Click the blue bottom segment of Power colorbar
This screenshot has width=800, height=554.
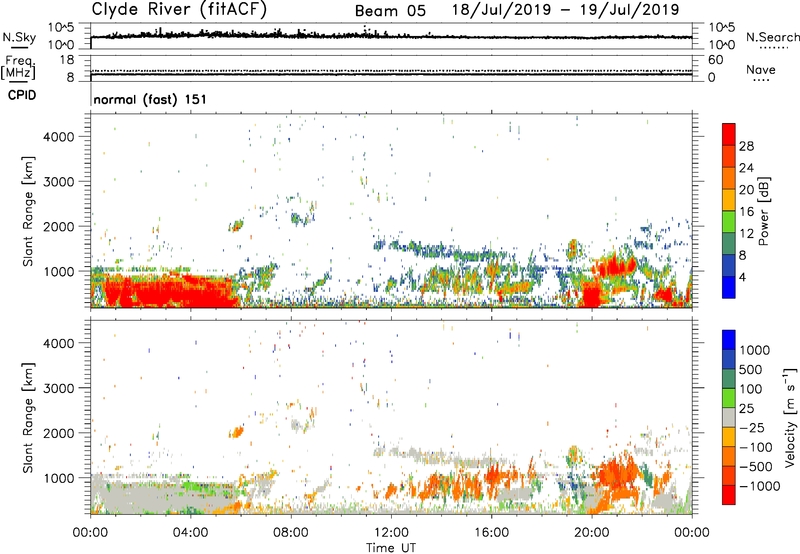(729, 287)
